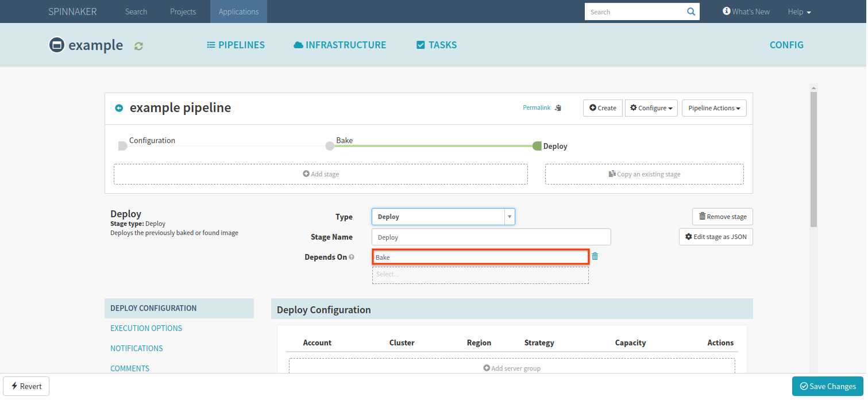The height and width of the screenshot is (400, 868).
Task: Click the Stage Name input field
Action: [491, 237]
